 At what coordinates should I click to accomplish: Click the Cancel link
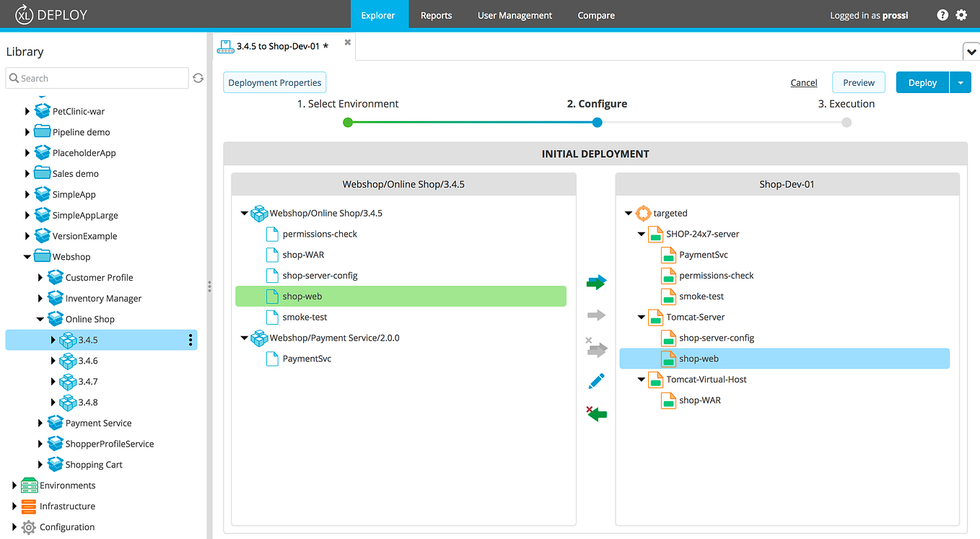pos(803,82)
